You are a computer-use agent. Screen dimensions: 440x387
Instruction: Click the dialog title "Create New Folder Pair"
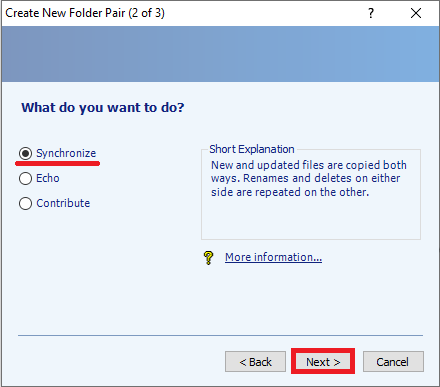(x=65, y=13)
